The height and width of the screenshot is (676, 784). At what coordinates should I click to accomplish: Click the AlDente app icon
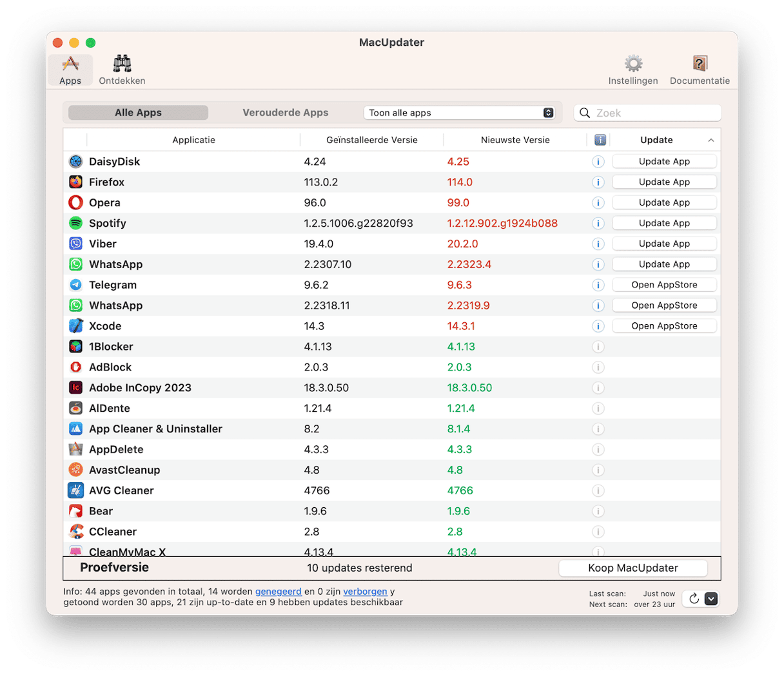75,409
